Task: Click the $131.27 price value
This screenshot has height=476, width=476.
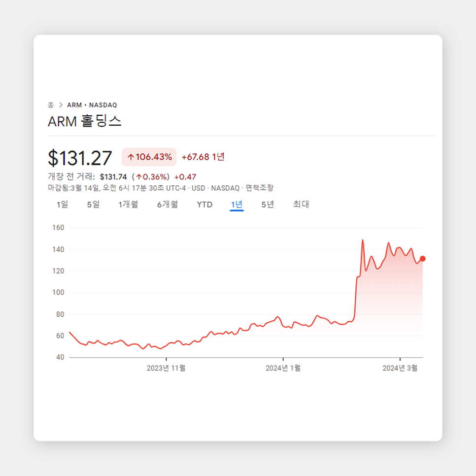Action: [80, 158]
